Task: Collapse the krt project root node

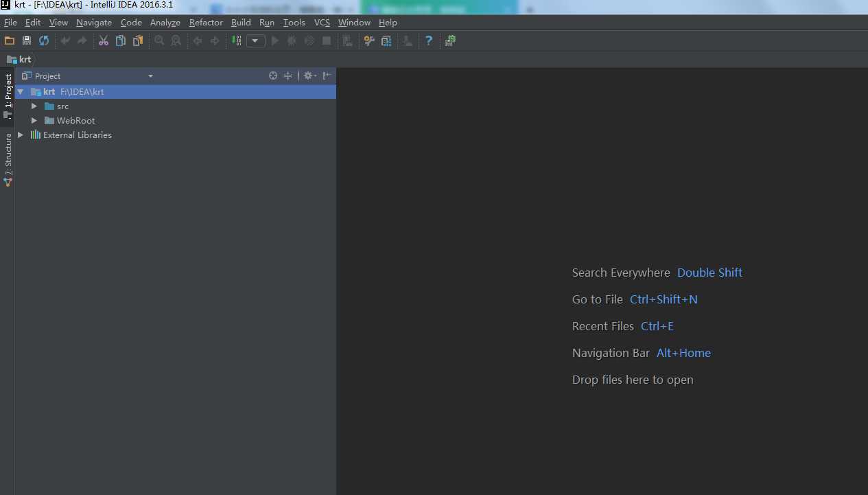Action: (x=21, y=91)
